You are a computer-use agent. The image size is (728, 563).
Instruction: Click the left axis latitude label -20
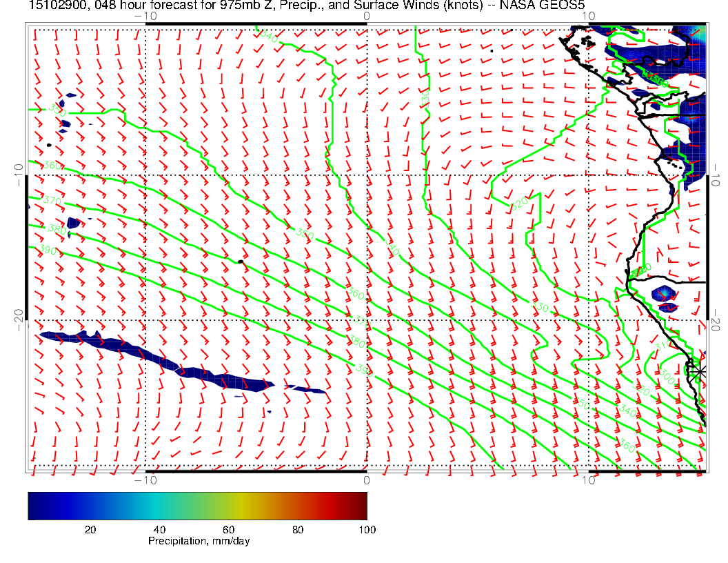coord(17,317)
